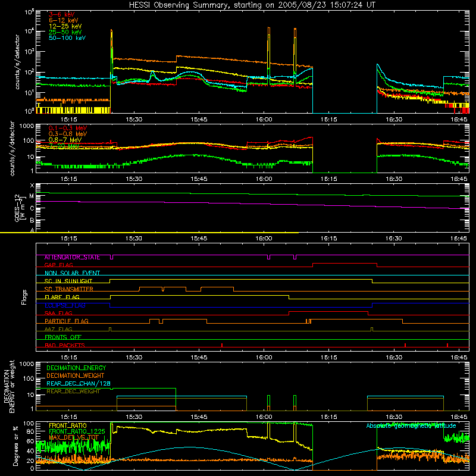Click the keV panel counts/s/detector axis title
Screen dimensions: 476x476
coord(17,62)
